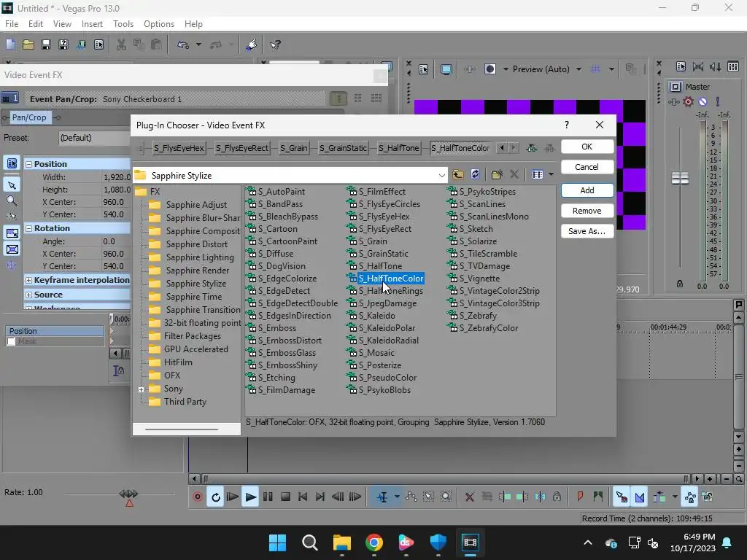Toggle the Normal Edit tool in Pan/Crop
Screen dimensions: 747x560
coord(12,184)
